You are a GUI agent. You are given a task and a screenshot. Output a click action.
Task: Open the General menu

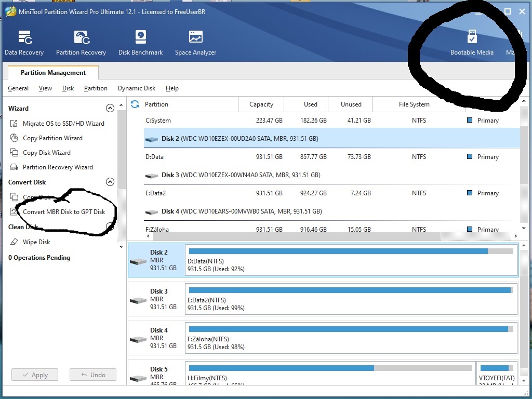point(18,88)
